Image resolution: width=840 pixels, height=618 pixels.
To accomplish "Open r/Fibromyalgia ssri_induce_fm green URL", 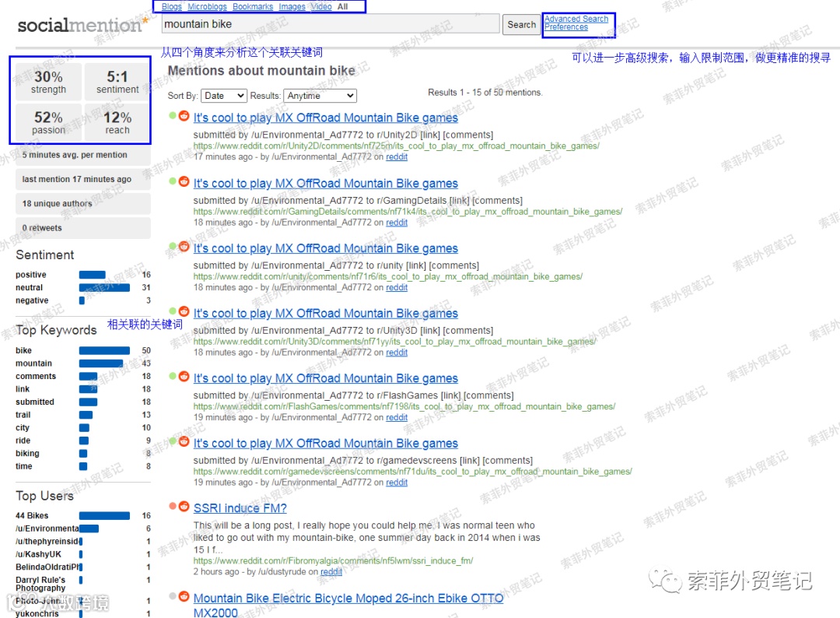I will pyautogui.click(x=333, y=560).
